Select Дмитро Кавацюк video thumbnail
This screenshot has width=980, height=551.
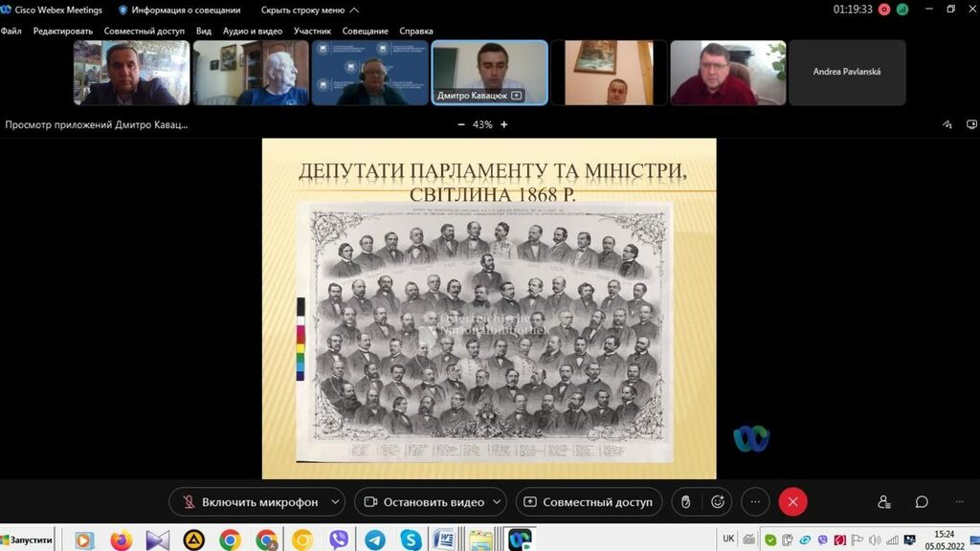(489, 73)
